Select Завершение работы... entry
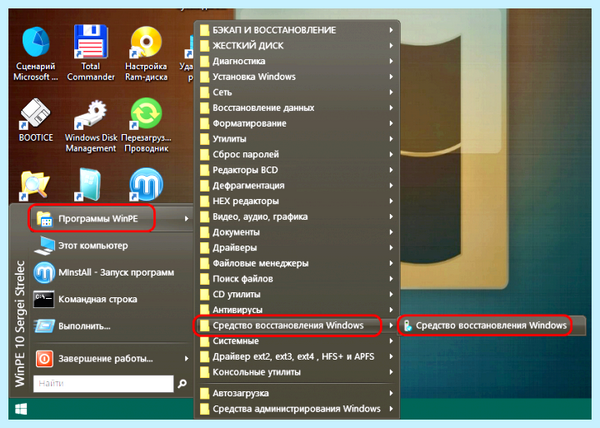600x428 pixels. tap(112, 358)
